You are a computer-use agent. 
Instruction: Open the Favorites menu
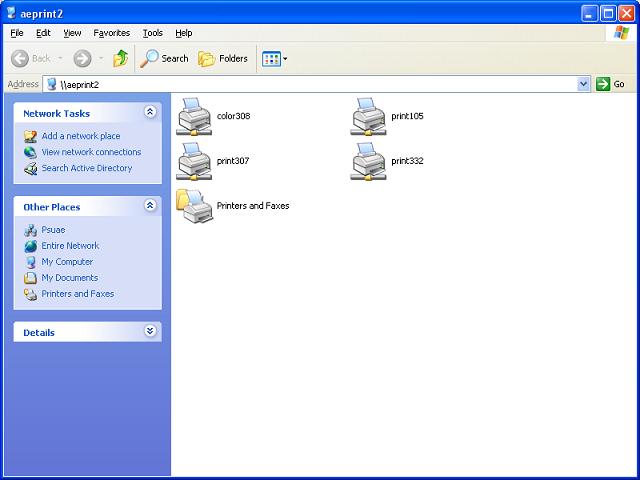point(111,33)
